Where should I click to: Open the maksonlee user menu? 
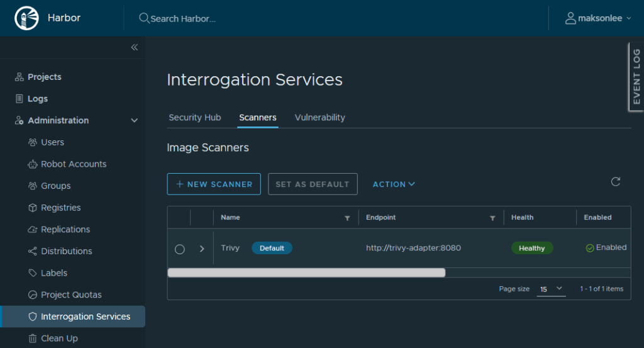pyautogui.click(x=598, y=18)
